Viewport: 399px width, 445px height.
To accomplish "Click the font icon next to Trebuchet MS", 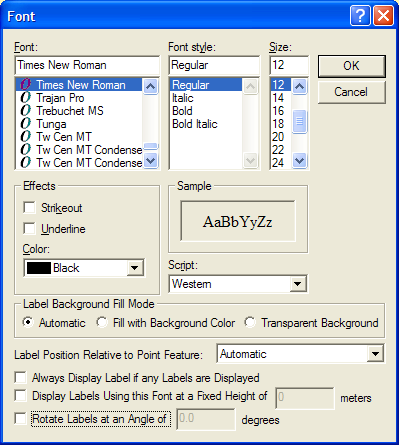I will click(x=26, y=111).
